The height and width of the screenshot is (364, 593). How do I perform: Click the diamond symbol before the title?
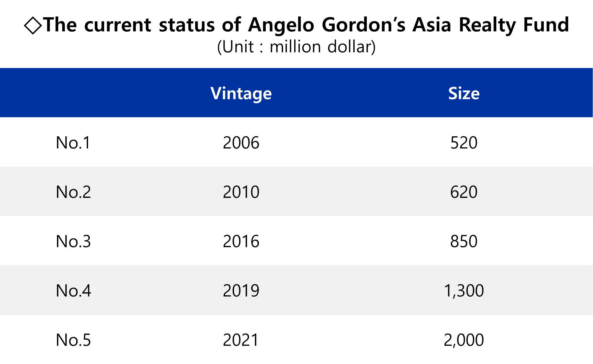[33, 26]
